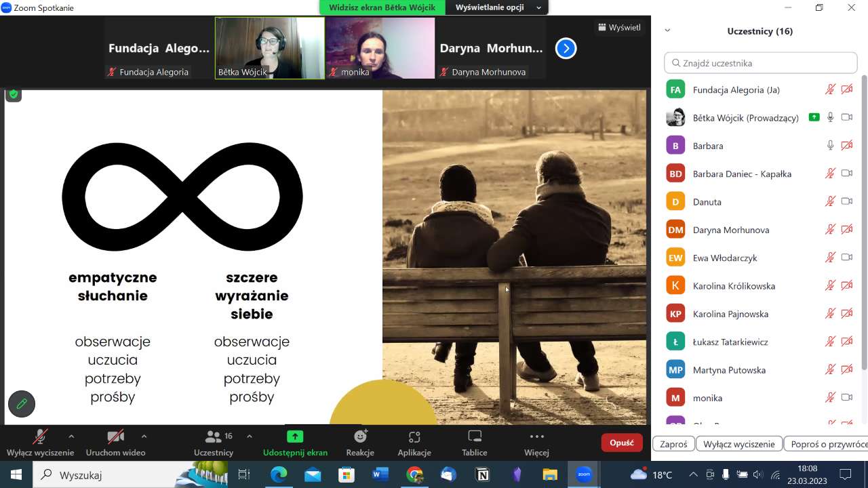Collapse the Uczestnicy panel chevron
This screenshot has height=488, width=868.
coord(667,30)
